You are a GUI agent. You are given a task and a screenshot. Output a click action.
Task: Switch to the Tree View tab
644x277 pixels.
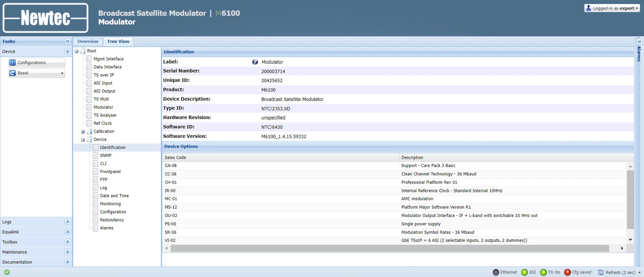coord(118,41)
